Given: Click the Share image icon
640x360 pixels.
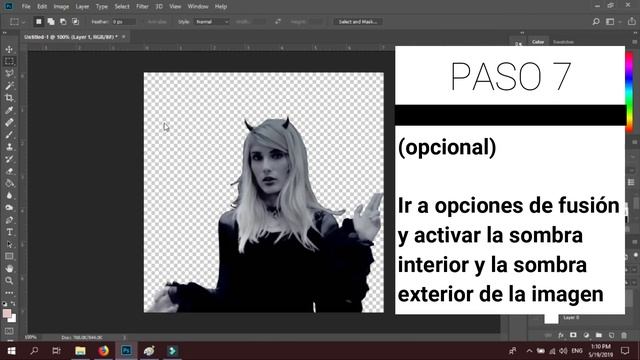Looking at the screenshot, I should tap(631, 22).
